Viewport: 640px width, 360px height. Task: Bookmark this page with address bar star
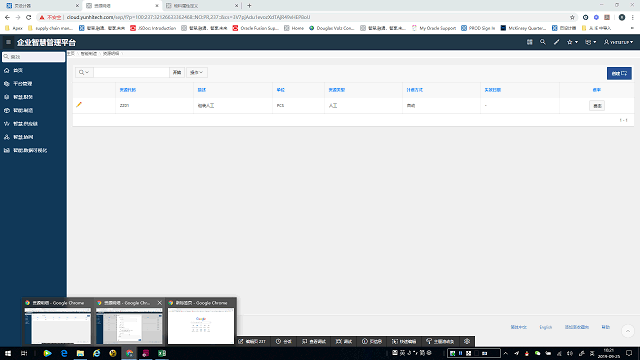tap(572, 17)
